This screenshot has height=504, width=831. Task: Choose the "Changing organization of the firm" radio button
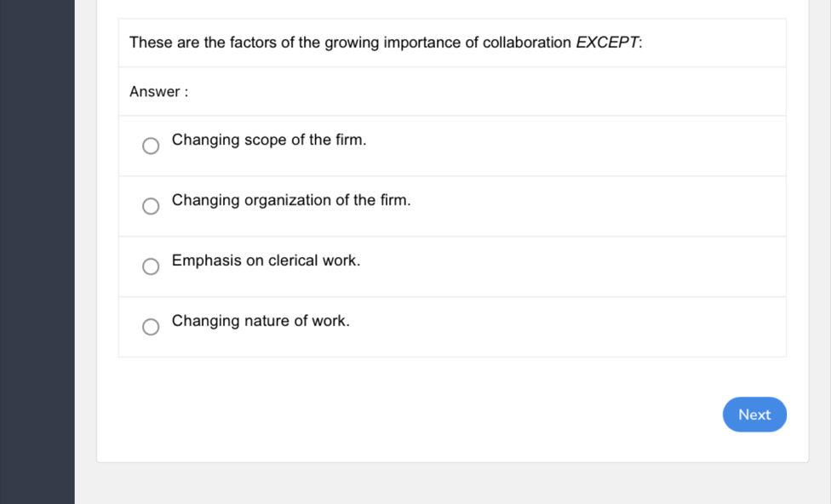(151, 207)
